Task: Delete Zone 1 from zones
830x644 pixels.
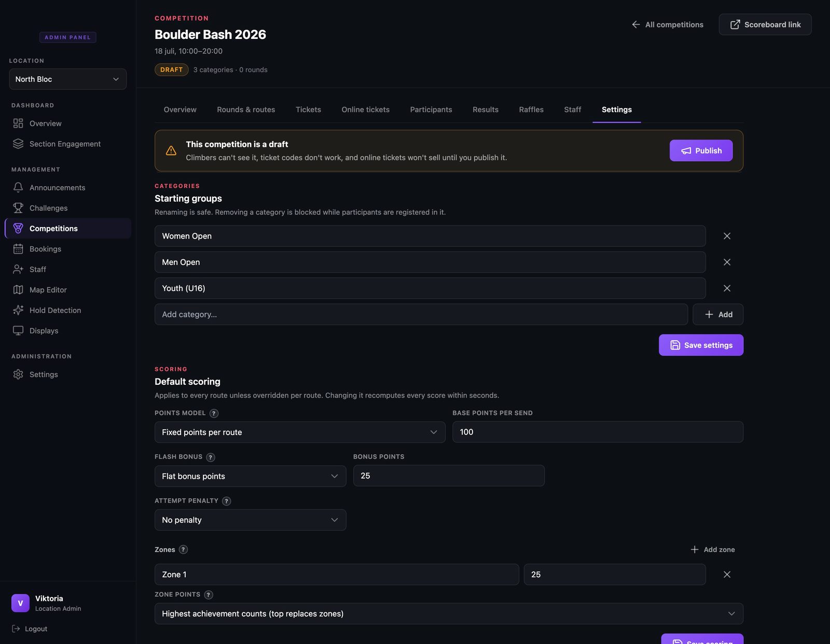Action: tap(727, 575)
